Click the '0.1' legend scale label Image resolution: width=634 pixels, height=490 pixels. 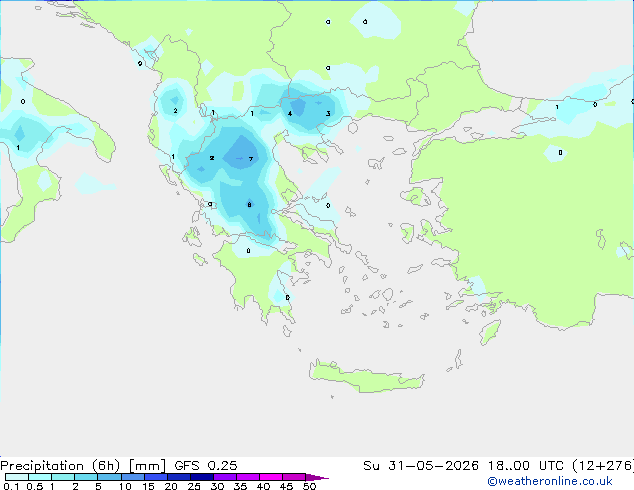coord(11,486)
